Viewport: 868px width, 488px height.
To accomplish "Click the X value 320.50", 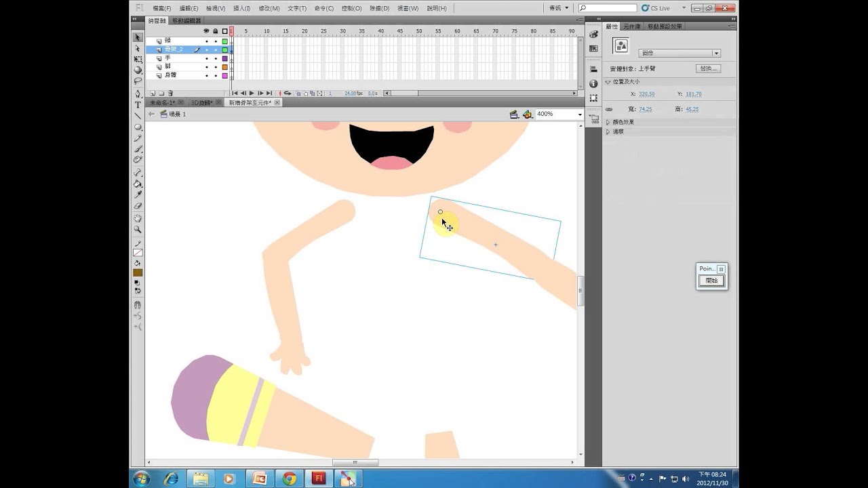I will (x=646, y=94).
